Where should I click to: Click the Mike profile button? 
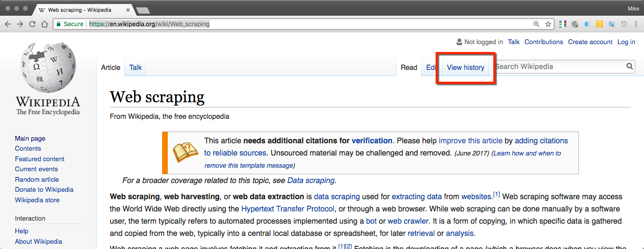tap(633, 8)
